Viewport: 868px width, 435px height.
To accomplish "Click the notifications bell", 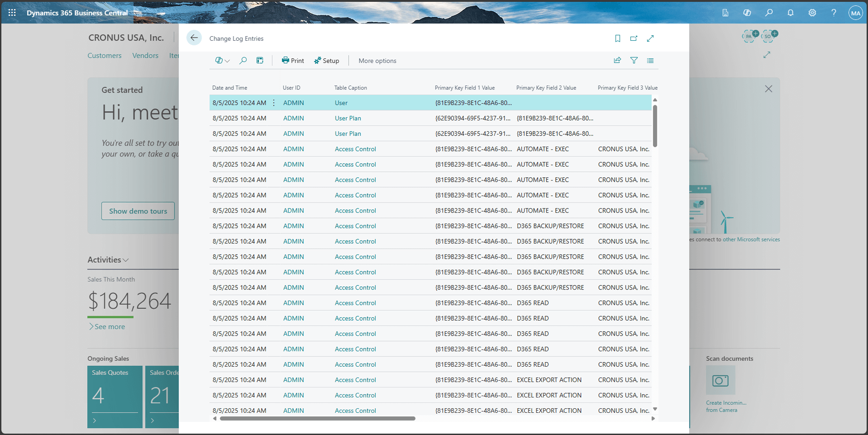I will point(791,13).
